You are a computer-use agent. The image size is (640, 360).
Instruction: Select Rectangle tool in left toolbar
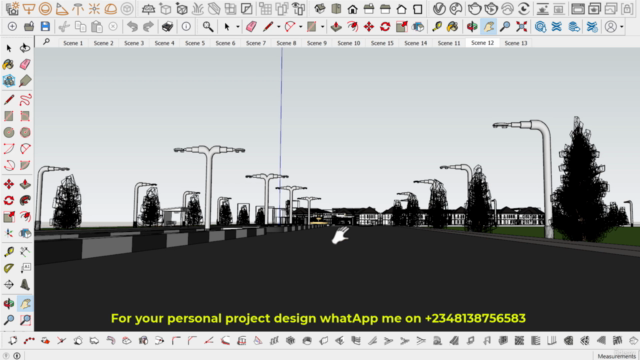click(x=9, y=116)
